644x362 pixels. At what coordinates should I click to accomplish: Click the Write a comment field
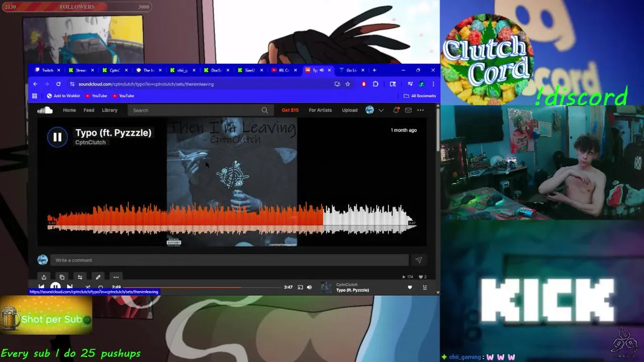point(229,260)
